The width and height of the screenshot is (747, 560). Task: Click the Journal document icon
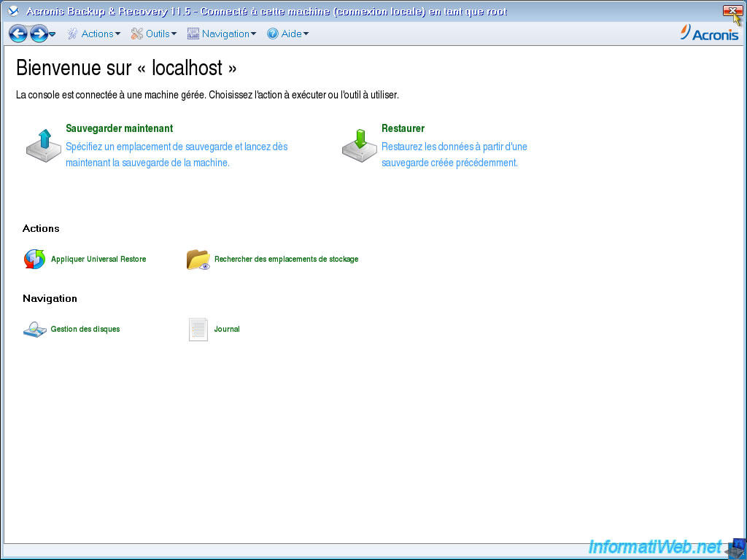(198, 330)
